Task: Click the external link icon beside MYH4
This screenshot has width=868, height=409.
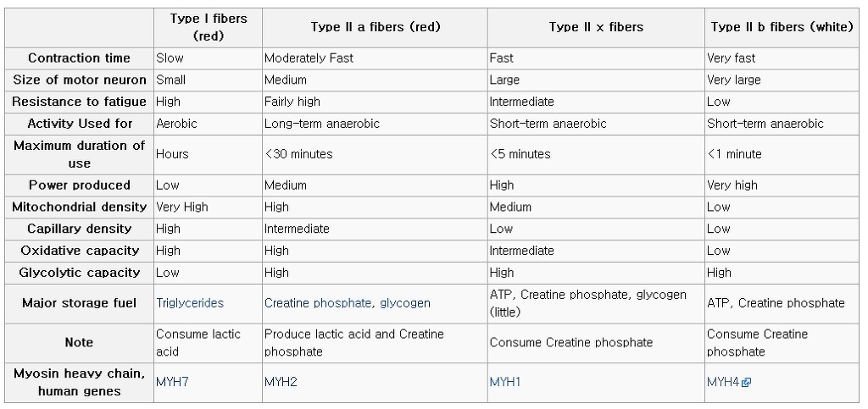Action: (747, 383)
